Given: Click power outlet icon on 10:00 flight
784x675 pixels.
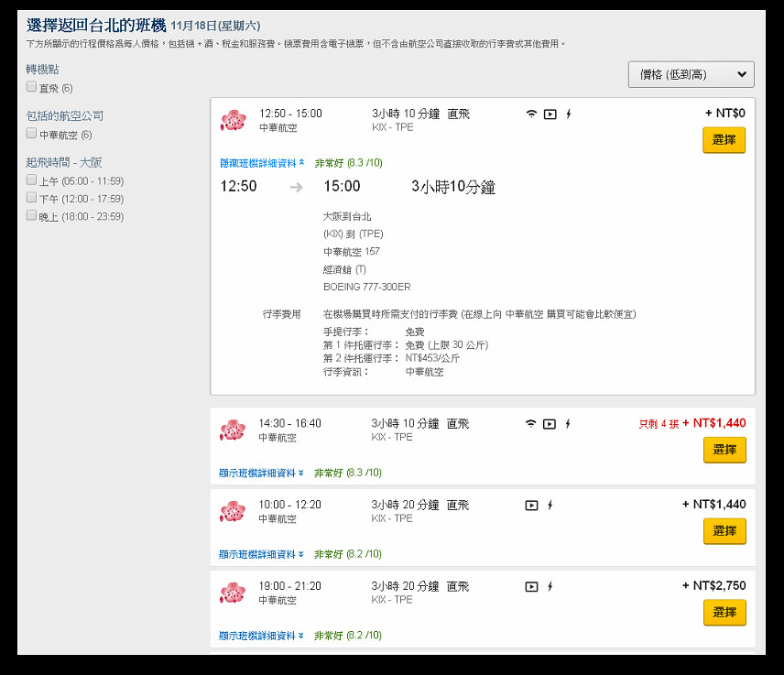Looking at the screenshot, I should click(550, 505).
